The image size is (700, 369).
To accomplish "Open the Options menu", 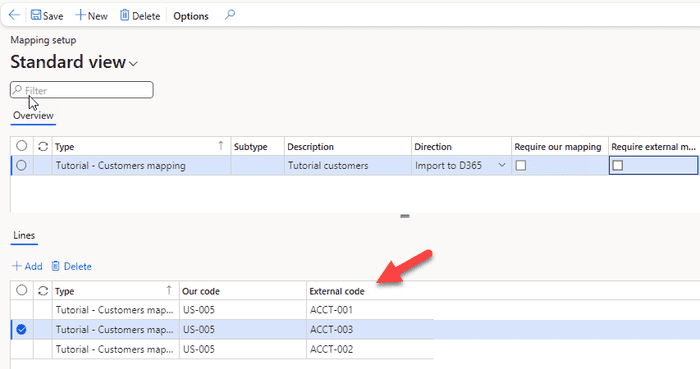I will pos(191,16).
